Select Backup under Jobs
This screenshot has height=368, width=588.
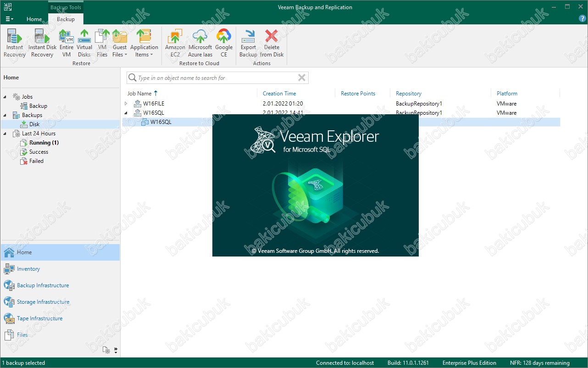point(38,106)
